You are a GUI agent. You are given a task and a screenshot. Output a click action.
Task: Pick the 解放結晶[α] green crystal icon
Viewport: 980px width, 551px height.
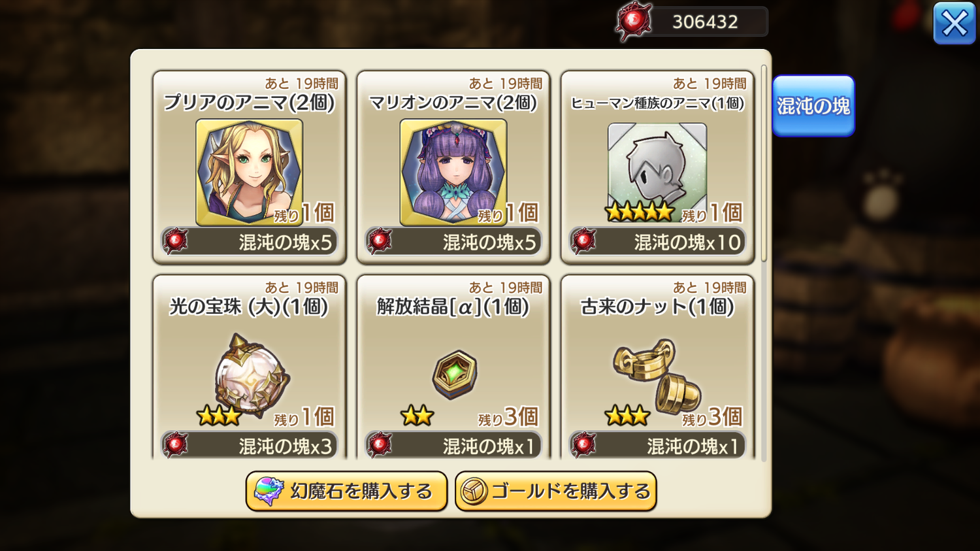pos(455,375)
